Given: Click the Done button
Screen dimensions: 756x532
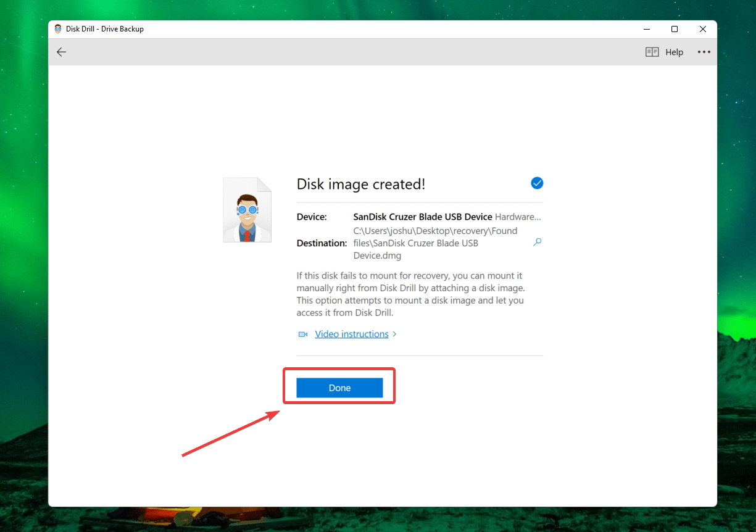Looking at the screenshot, I should click(x=339, y=388).
